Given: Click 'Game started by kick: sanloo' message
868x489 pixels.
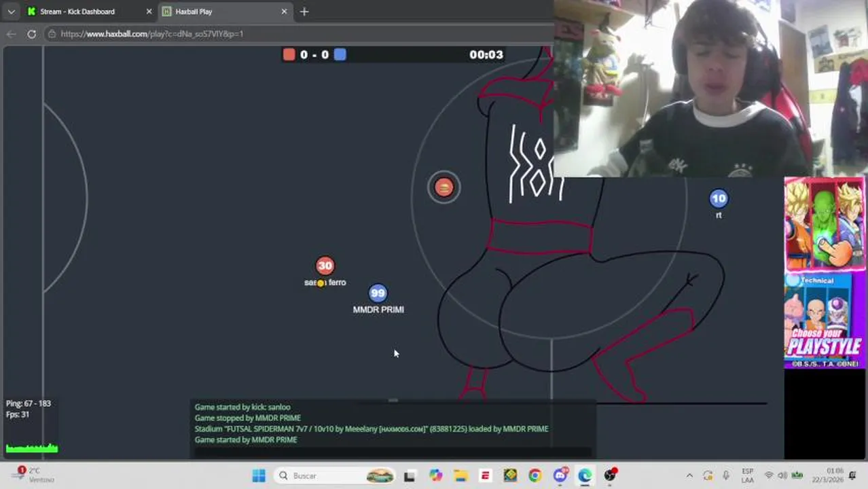Looking at the screenshot, I should click(242, 407).
